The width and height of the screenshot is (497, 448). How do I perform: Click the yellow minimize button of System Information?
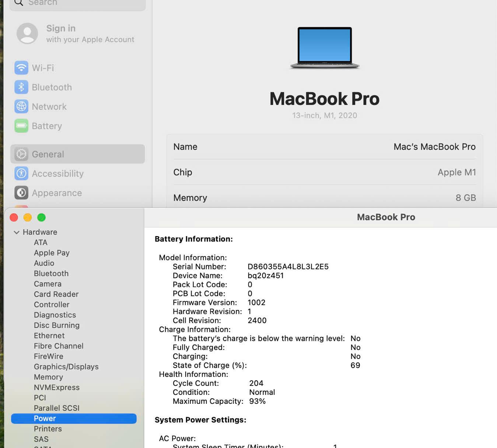point(28,217)
